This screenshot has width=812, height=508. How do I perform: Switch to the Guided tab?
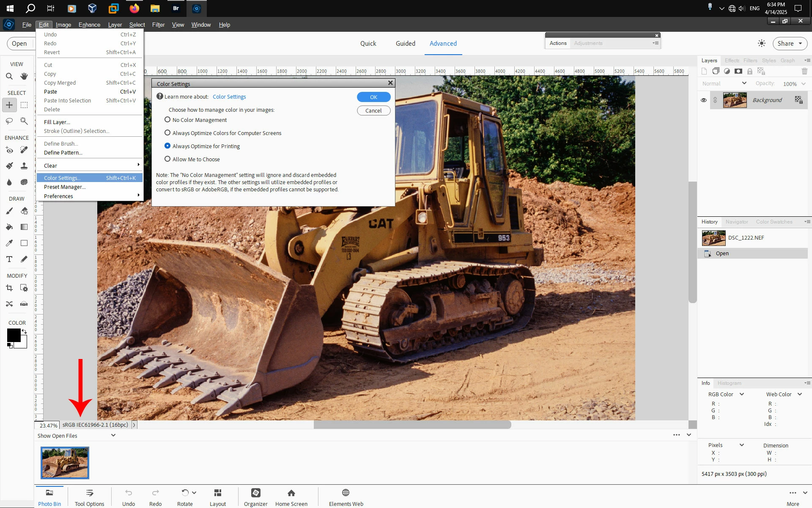point(405,44)
